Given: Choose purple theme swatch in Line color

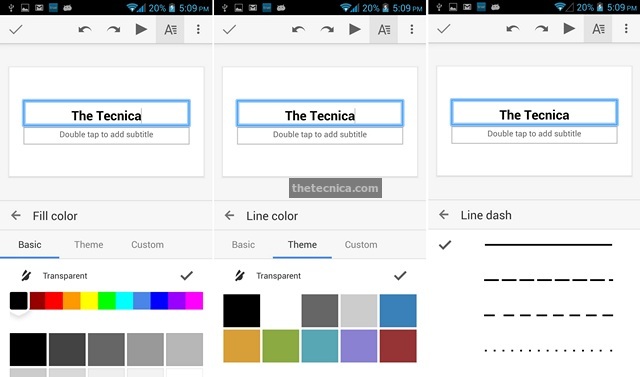Looking at the screenshot, I should 359,346.
